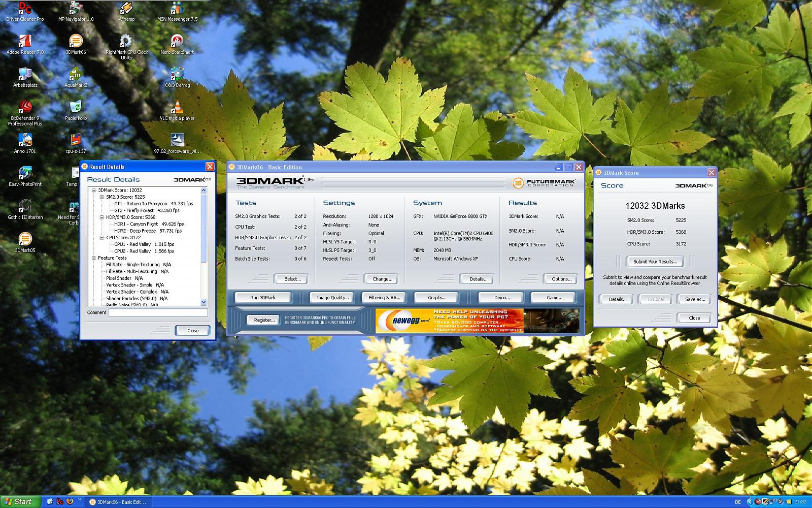Collapse the Feature Tests tree node
Image resolution: width=812 pixels, height=508 pixels.
click(93, 258)
